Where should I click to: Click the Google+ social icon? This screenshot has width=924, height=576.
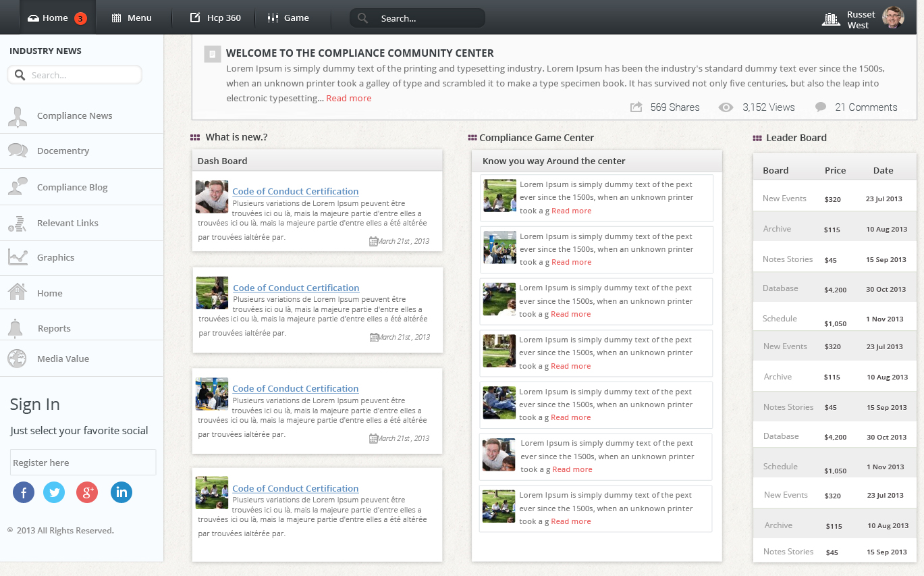tap(86, 492)
